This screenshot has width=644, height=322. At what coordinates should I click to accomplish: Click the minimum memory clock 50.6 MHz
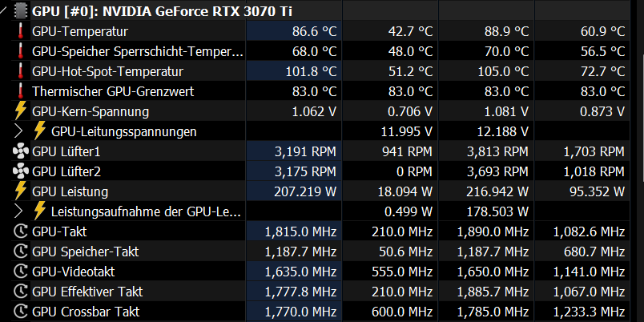(408, 252)
